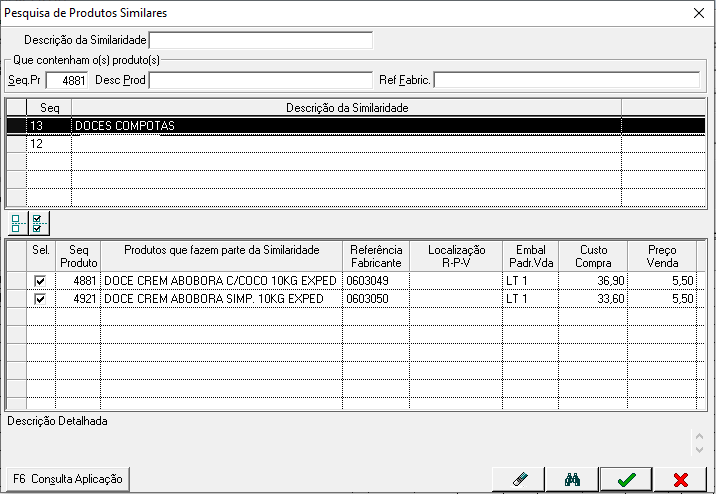The image size is (716, 494).
Task: Open F6 Consulta Aplicação
Action: coord(68,479)
